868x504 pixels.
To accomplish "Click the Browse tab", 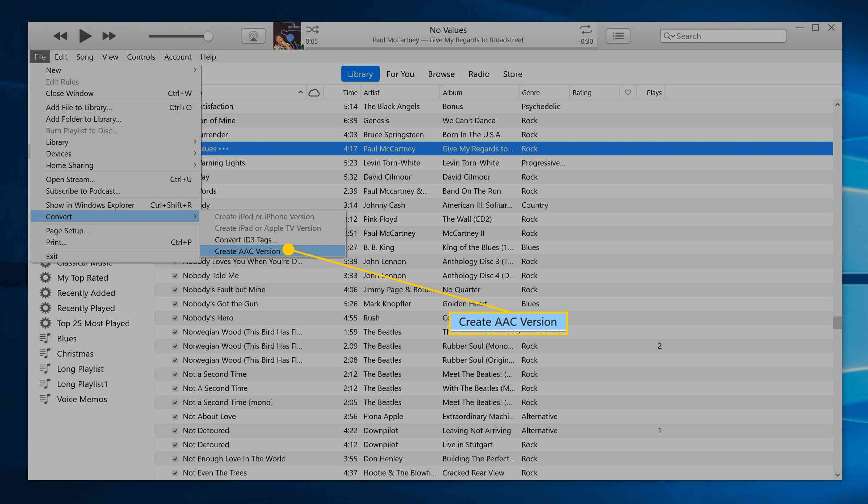I will 441,74.
